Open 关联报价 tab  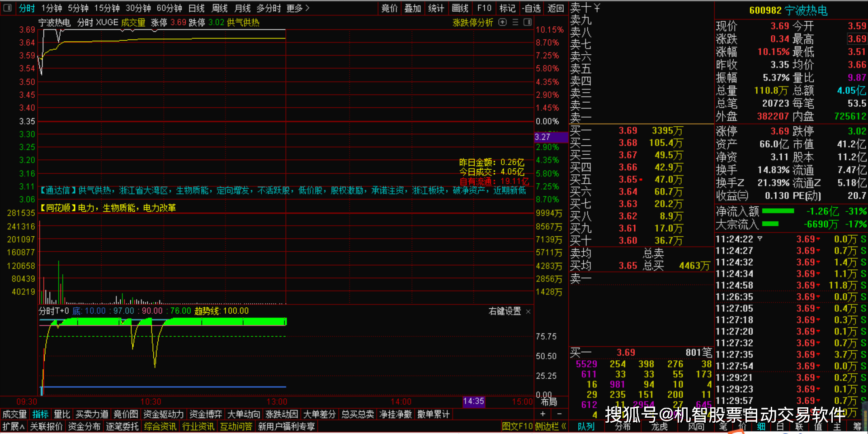pyautogui.click(x=46, y=426)
